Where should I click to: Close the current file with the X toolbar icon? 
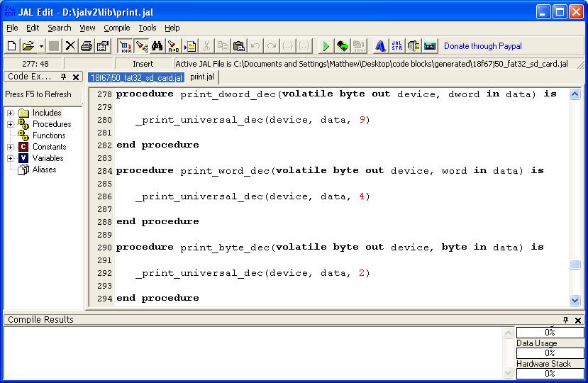(70, 46)
